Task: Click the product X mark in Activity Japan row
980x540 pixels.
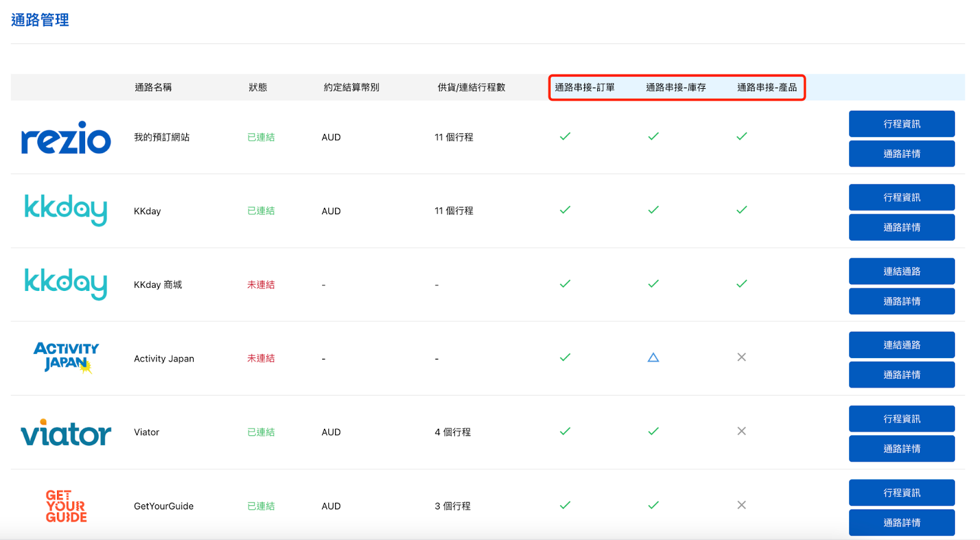Action: [742, 358]
